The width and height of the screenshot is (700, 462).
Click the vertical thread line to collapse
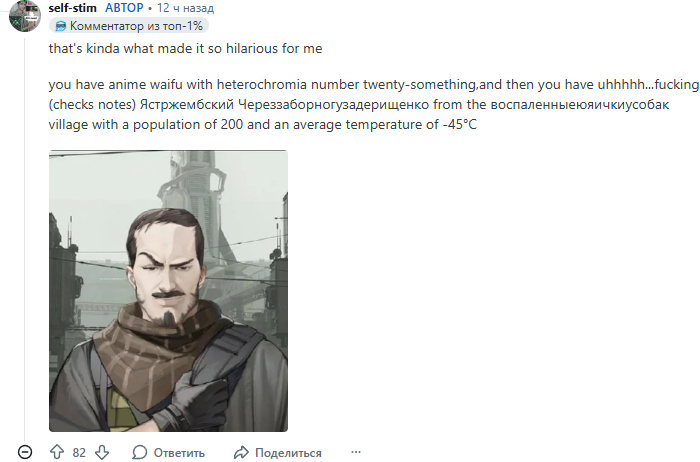click(x=25, y=237)
